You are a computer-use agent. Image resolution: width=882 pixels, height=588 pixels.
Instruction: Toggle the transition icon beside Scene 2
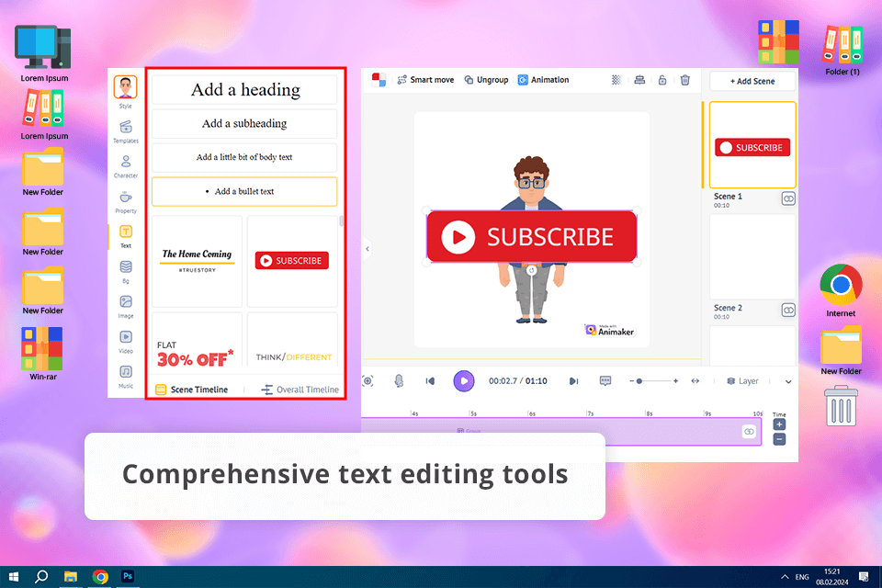[788, 310]
